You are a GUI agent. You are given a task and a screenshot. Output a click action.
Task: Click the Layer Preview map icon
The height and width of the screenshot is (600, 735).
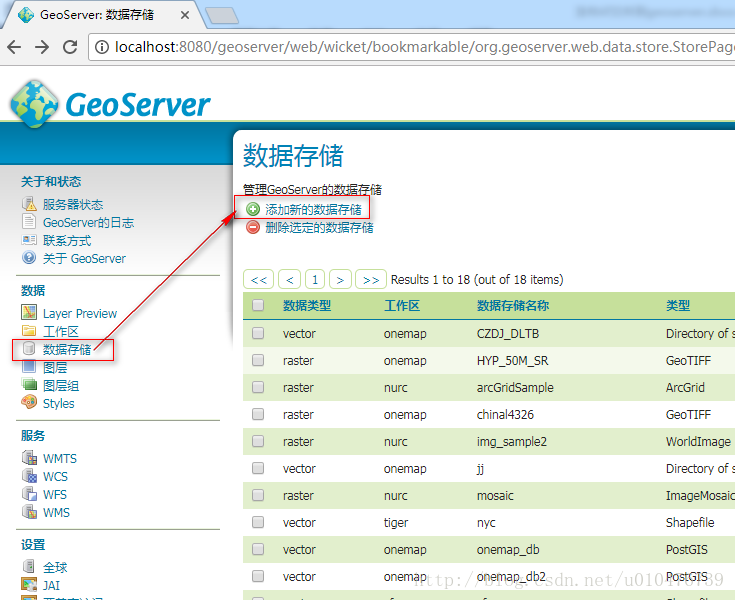coord(29,312)
